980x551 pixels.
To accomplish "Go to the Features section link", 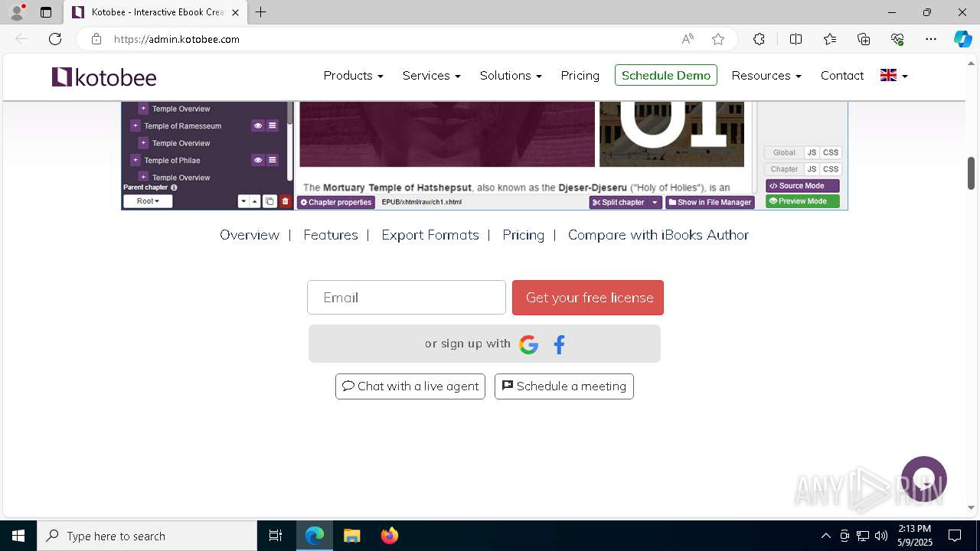I will pyautogui.click(x=331, y=235).
